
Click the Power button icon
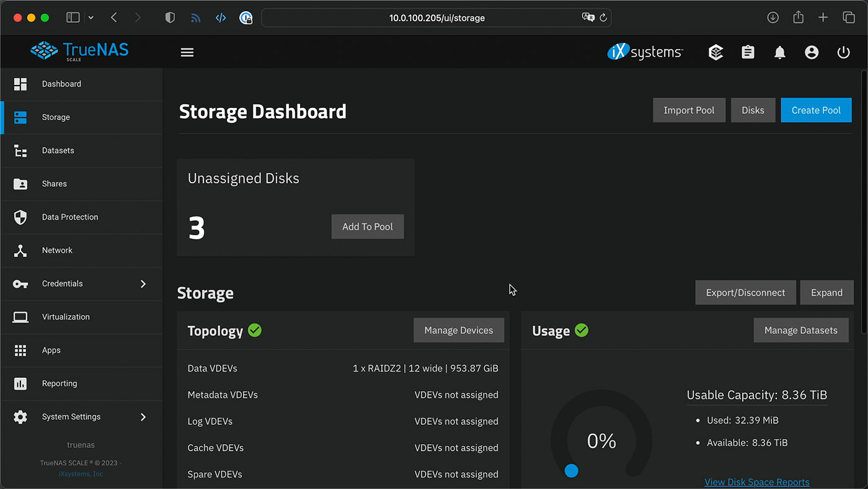pos(843,53)
